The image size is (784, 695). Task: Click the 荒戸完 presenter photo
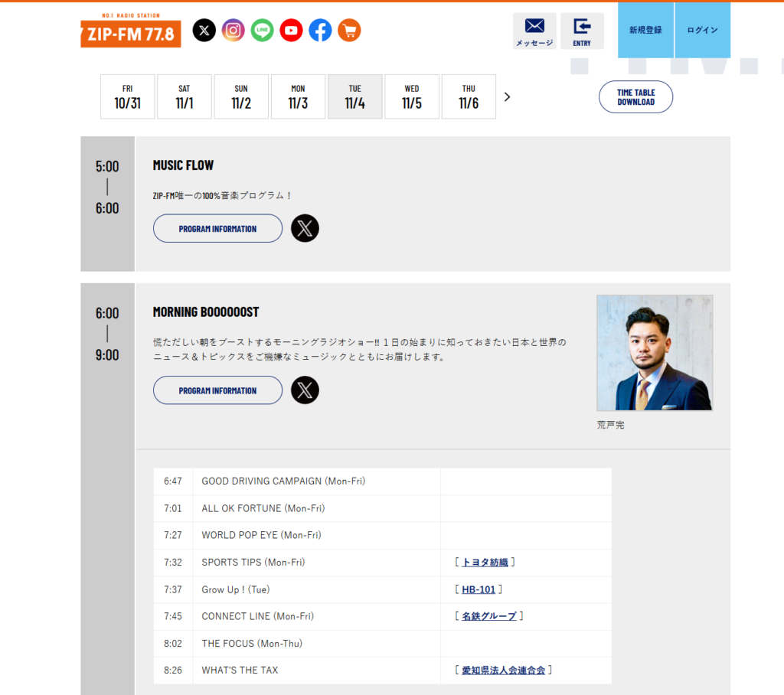click(655, 353)
